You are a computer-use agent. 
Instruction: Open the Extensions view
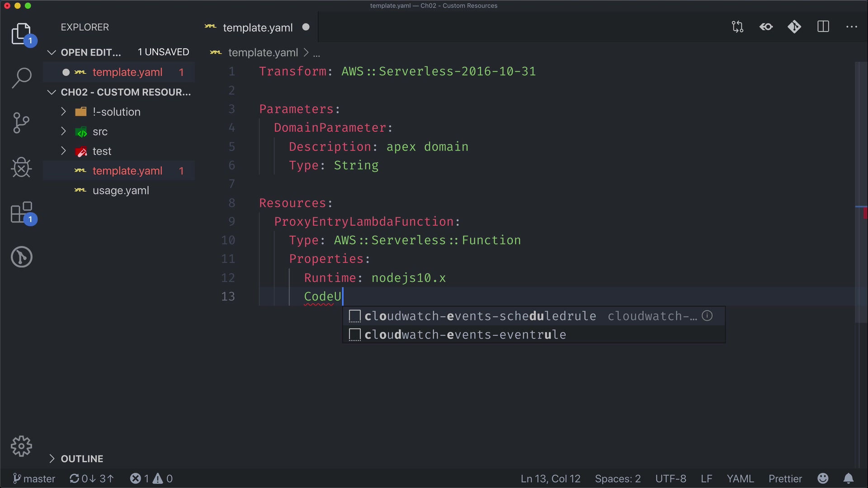point(21,212)
